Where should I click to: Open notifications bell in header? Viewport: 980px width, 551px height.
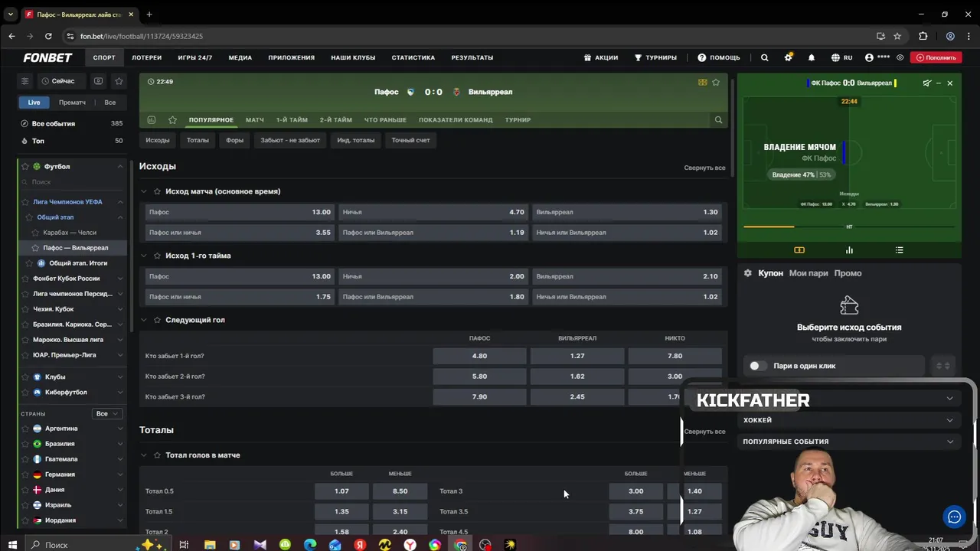tap(812, 57)
